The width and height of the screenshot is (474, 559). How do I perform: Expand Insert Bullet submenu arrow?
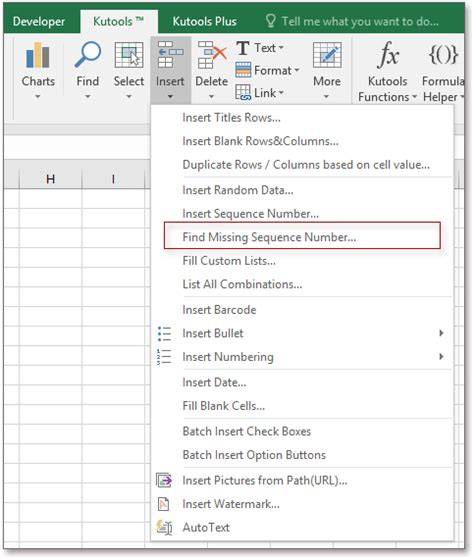pos(441,333)
